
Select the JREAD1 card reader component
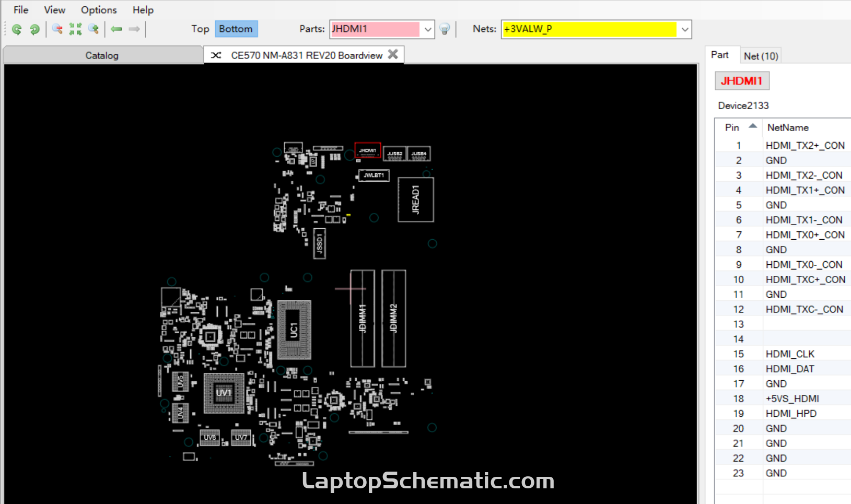416,200
